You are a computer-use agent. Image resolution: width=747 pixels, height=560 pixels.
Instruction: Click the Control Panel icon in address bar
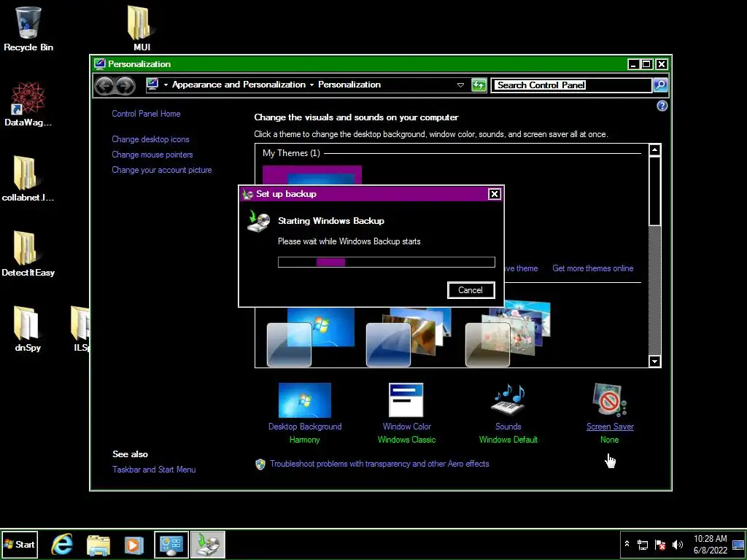point(152,85)
